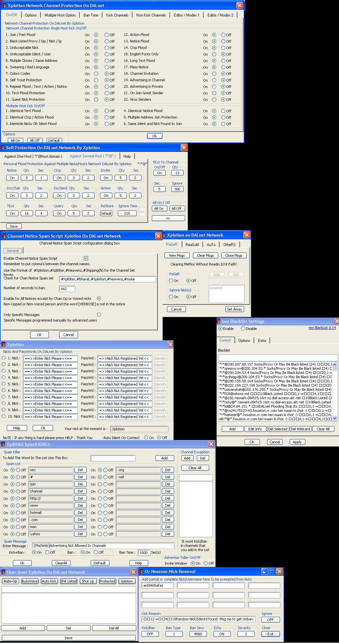Open the ReaSoN tab
This screenshot has width=339, height=644.
pos(192,245)
